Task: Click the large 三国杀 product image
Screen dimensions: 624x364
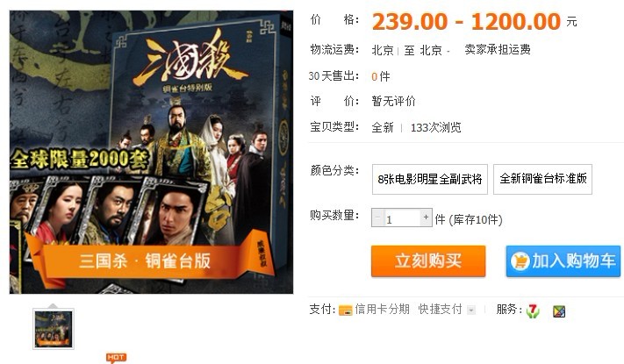Action: (151, 152)
